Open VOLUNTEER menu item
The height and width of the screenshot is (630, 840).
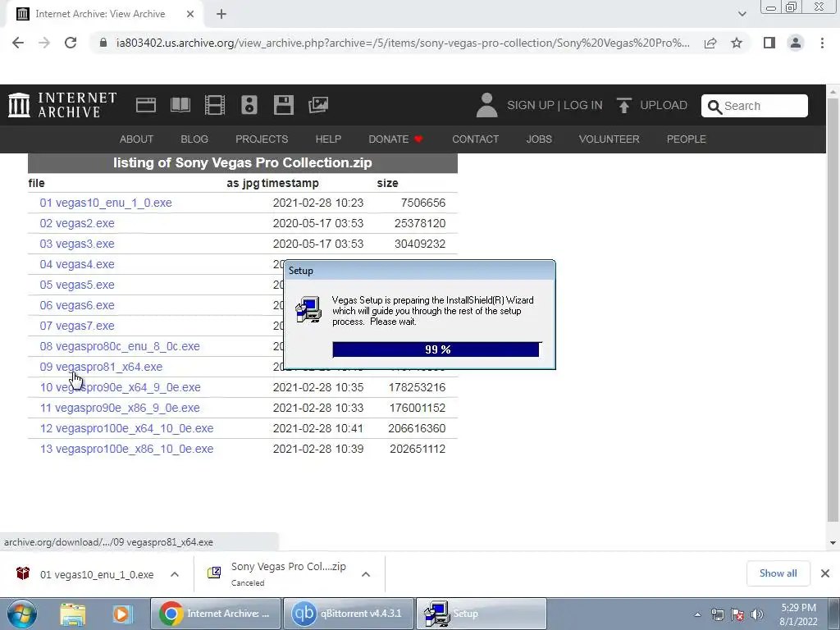click(x=609, y=139)
